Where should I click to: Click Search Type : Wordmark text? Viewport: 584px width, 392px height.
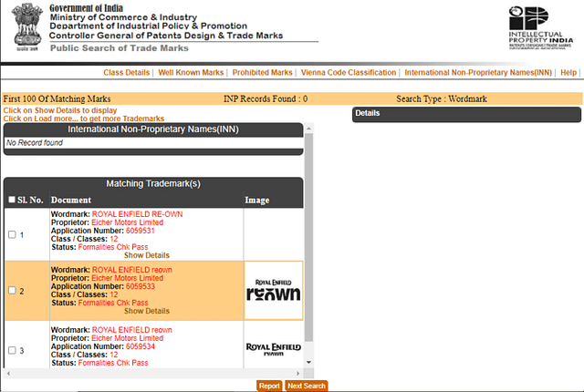click(442, 99)
